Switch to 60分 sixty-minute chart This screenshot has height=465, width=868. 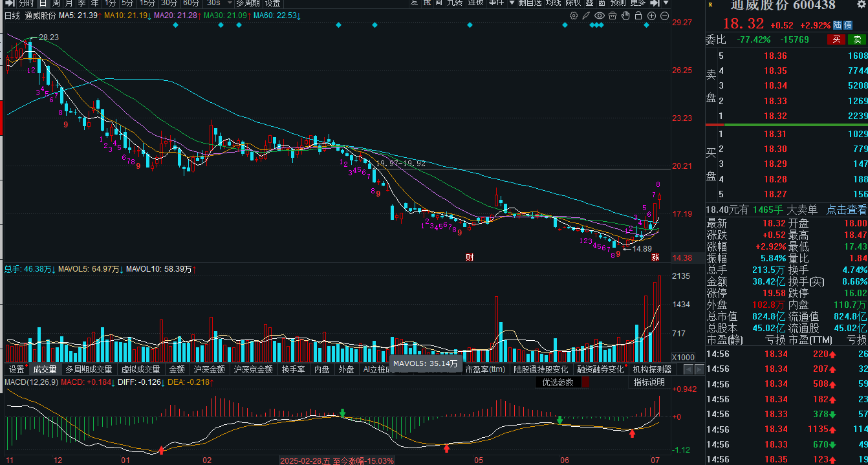point(191,3)
